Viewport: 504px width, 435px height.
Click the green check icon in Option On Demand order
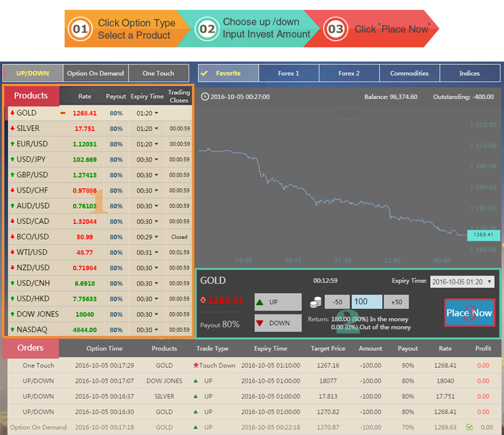[x=470, y=427]
